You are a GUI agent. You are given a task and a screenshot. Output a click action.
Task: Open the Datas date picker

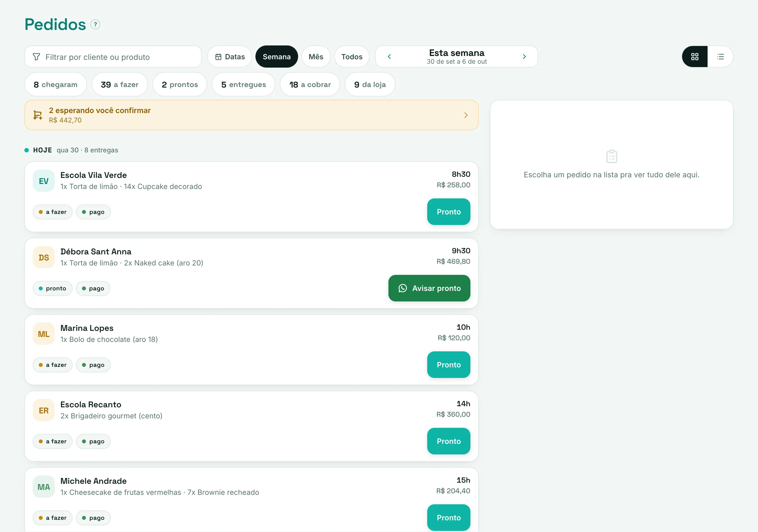(230, 57)
